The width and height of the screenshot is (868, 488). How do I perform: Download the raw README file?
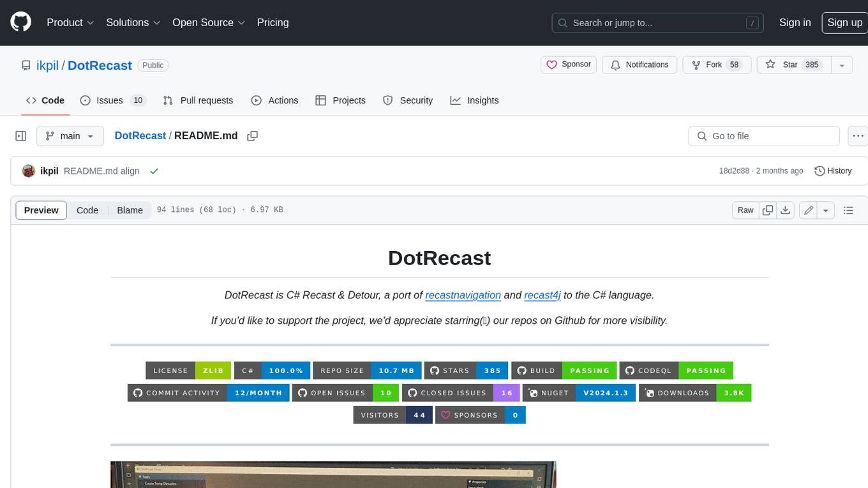pyautogui.click(x=786, y=210)
